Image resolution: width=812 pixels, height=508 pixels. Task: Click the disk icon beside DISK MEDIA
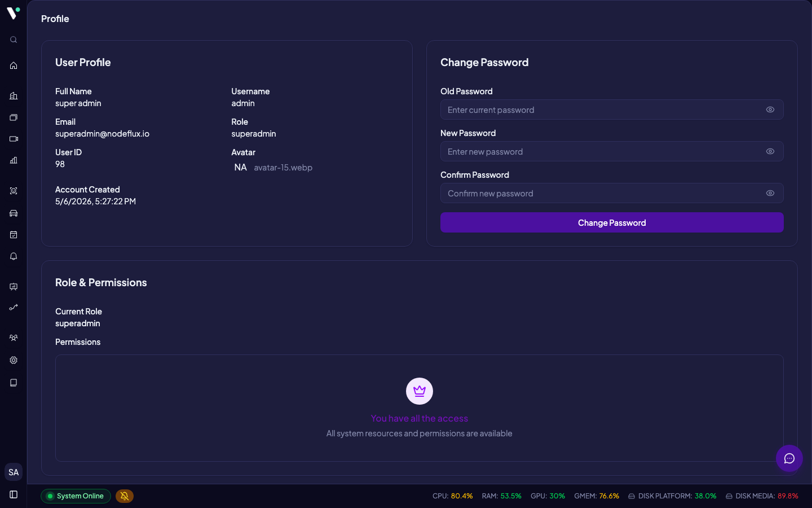[729, 496]
